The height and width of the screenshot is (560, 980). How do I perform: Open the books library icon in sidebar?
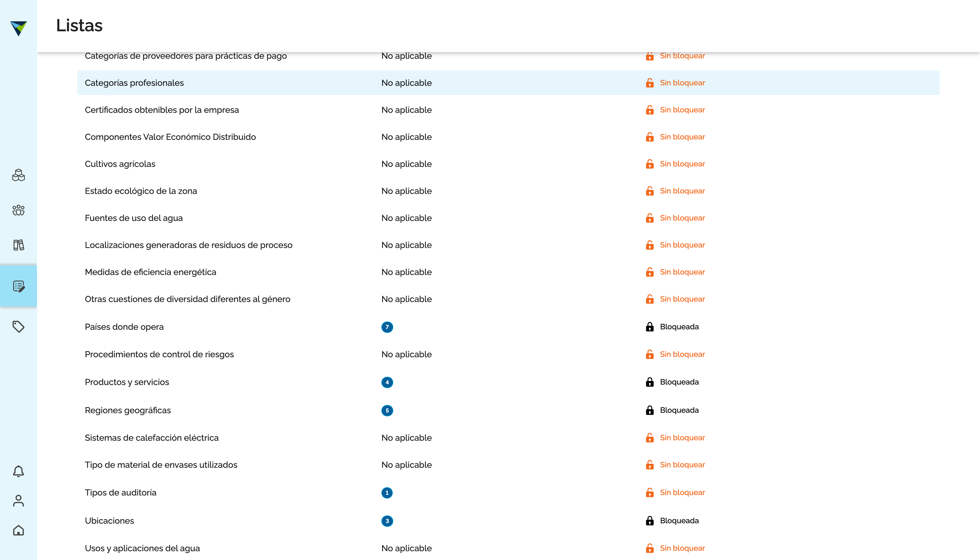click(x=18, y=245)
